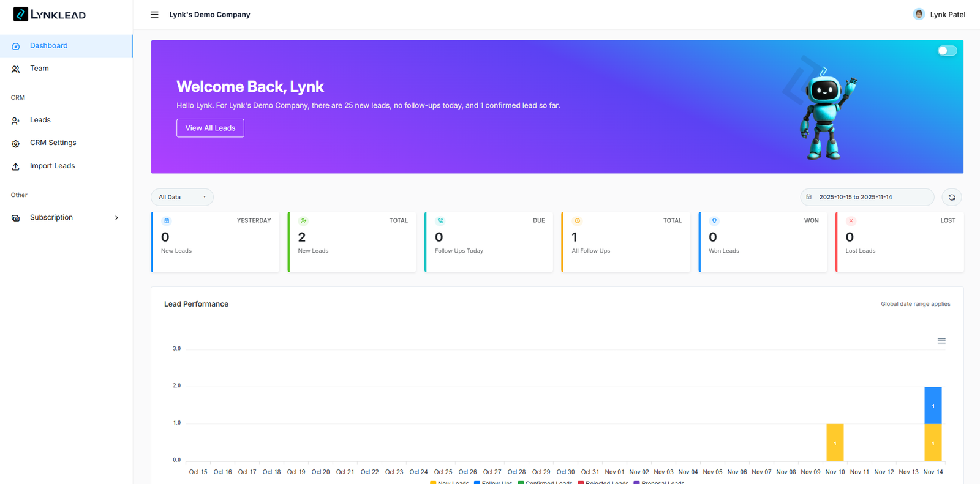
Task: Open the date range picker 2025-10-15 to 2025-11-14
Action: pos(867,197)
